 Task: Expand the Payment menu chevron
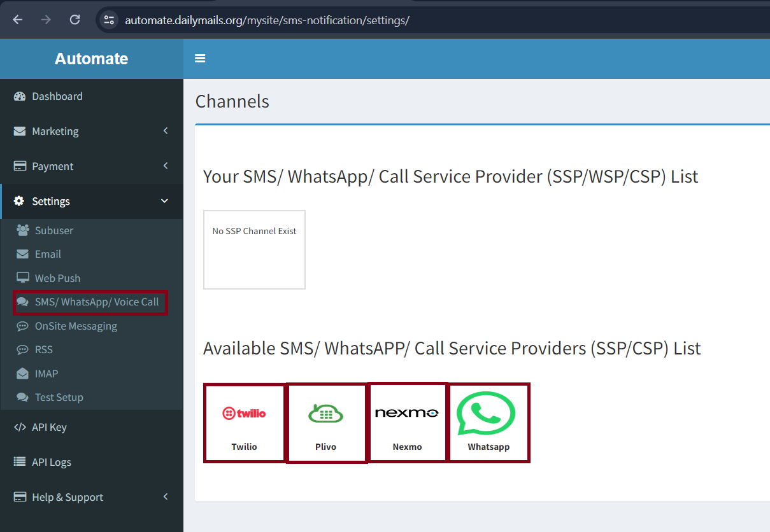tap(165, 166)
